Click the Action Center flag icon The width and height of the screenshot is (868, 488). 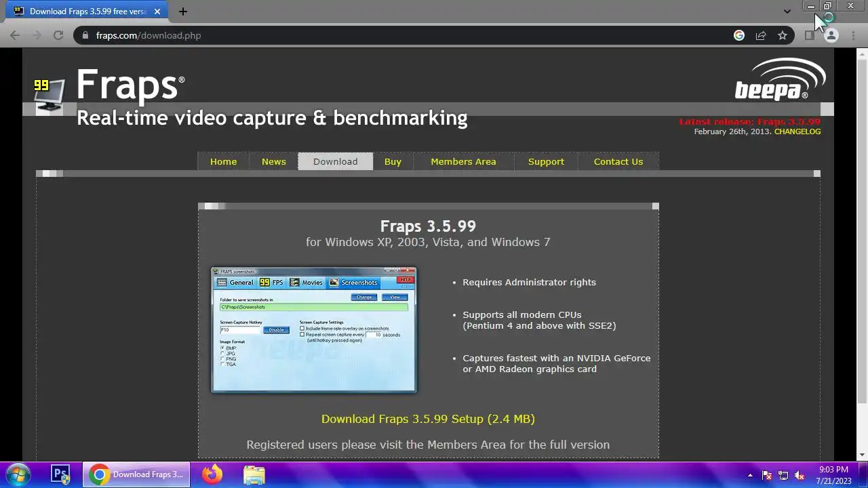click(767, 475)
